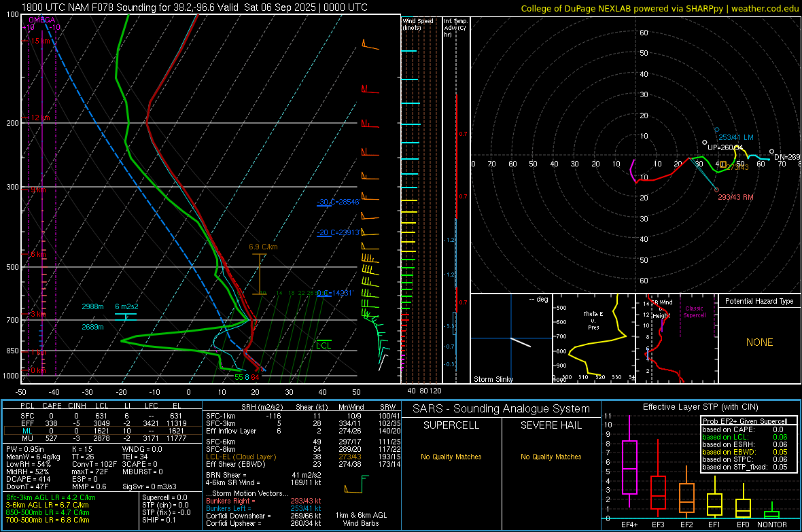Viewport: 802px width, 532px height.
Task: Click the STP (cin) = 0.0 value
Action: tap(165, 505)
